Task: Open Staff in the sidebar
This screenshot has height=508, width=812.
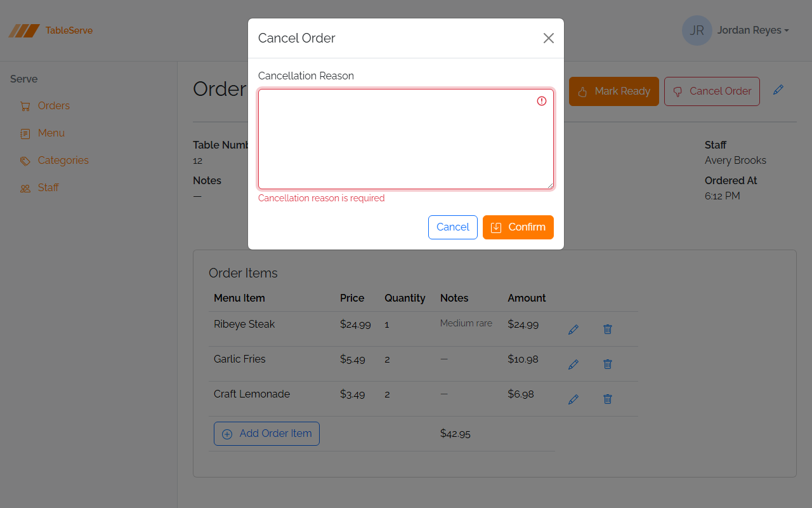Action: 48,188
